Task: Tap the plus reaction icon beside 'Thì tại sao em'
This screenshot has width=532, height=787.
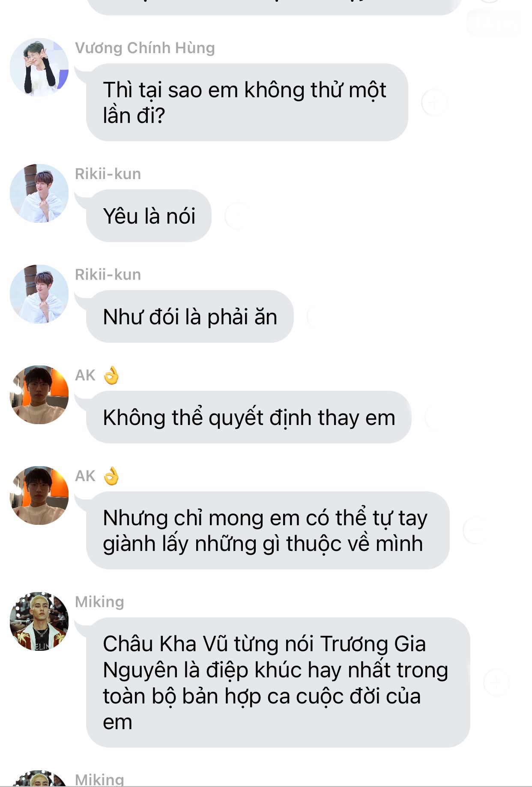Action: (x=434, y=103)
